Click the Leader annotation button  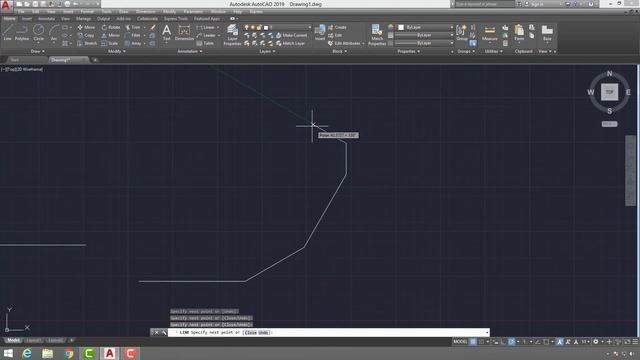pyautogui.click(x=207, y=36)
